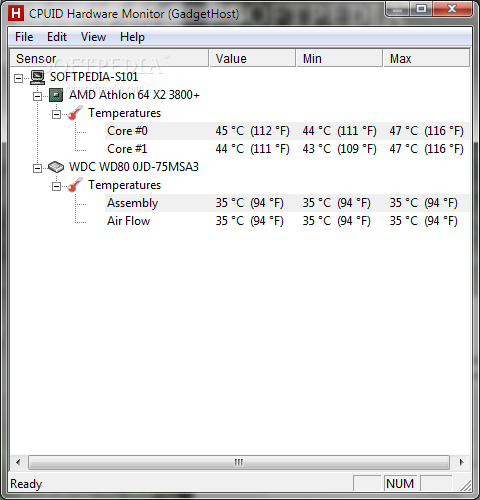Viewport: 480px width, 500px height.
Task: Click the window resize grip corner
Action: pos(466,485)
